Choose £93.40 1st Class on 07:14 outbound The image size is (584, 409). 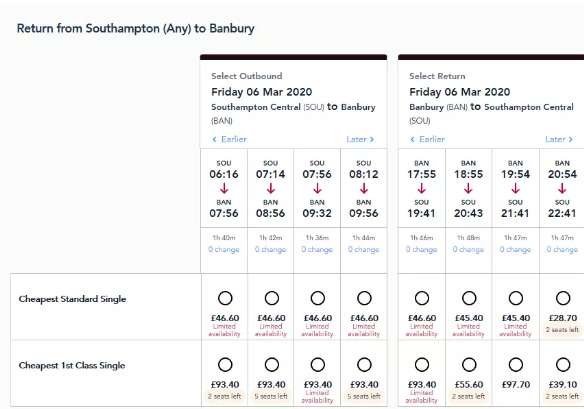(272, 365)
